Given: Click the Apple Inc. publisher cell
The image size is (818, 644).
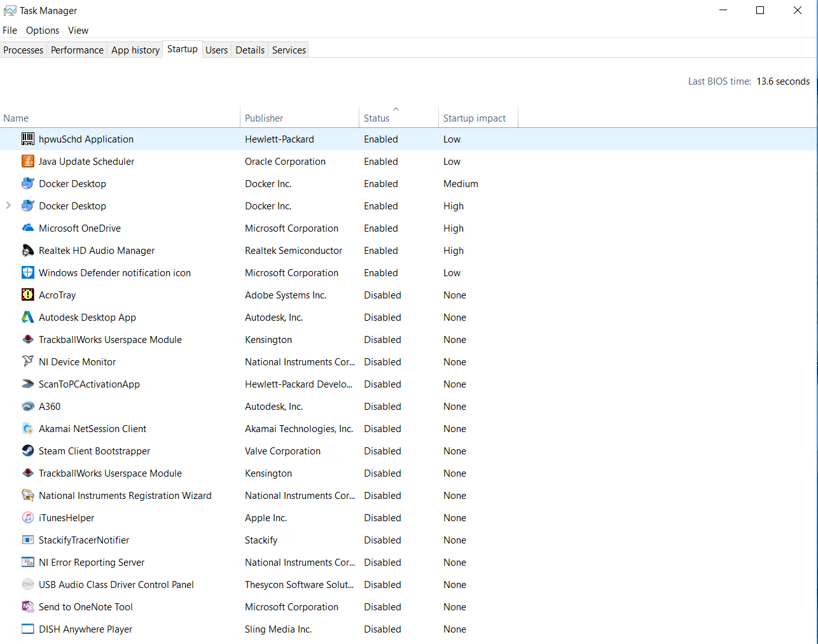Looking at the screenshot, I should [x=266, y=518].
